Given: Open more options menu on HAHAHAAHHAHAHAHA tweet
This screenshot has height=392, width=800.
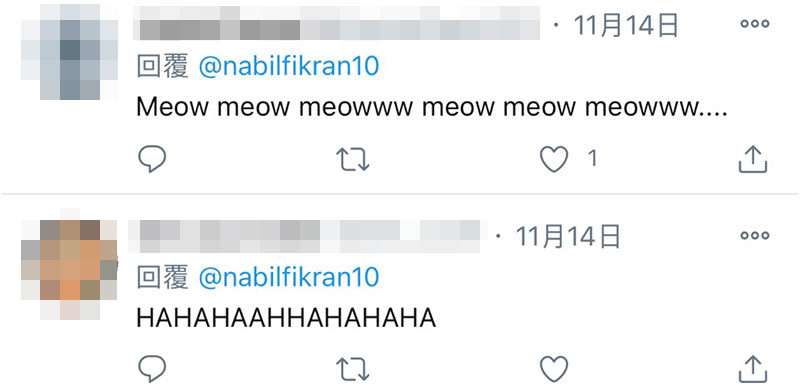Looking at the screenshot, I should coord(755,236).
